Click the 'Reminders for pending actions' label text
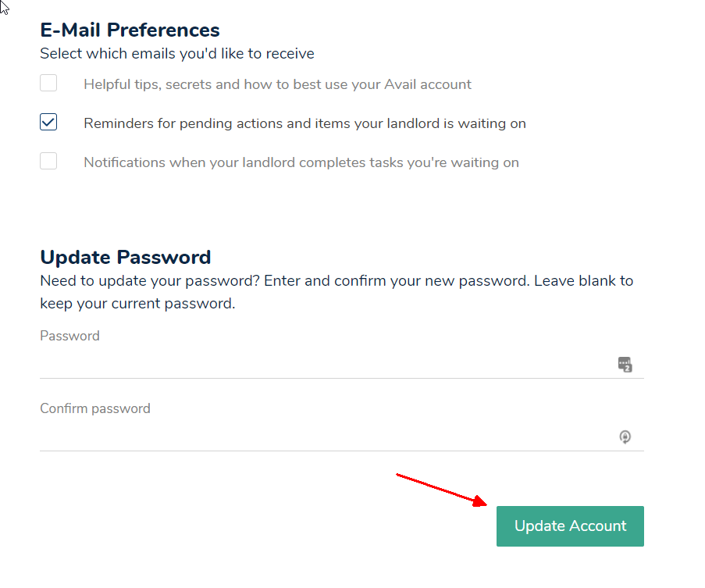 pos(304,123)
